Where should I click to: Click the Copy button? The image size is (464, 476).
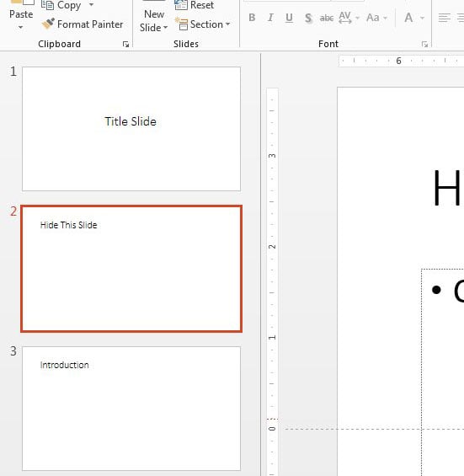[x=61, y=5]
